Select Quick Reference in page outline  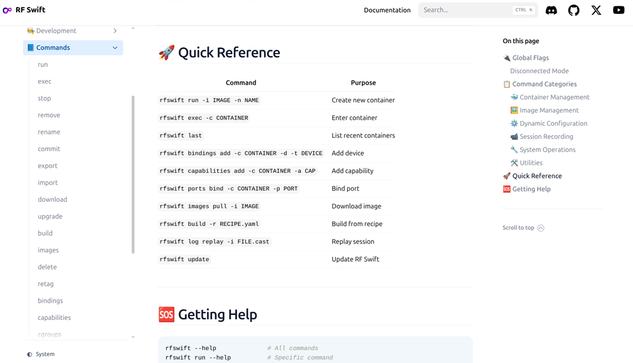click(532, 176)
